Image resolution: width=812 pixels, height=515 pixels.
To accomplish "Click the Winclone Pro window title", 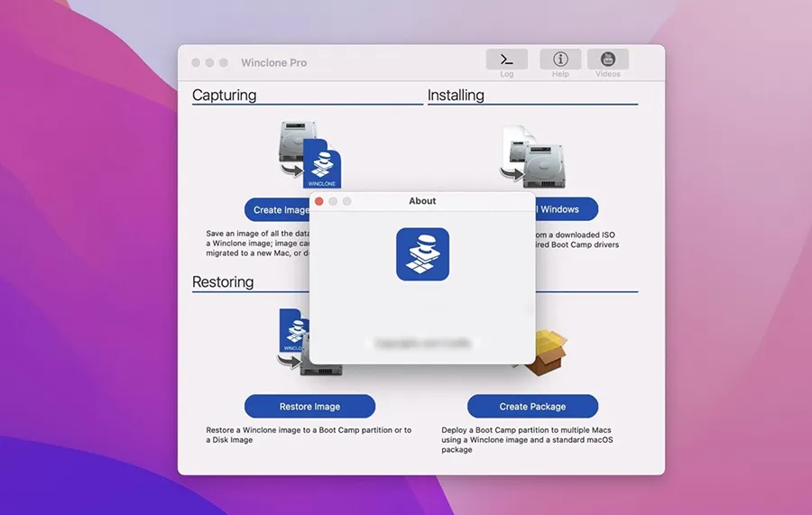I will pyautogui.click(x=273, y=63).
